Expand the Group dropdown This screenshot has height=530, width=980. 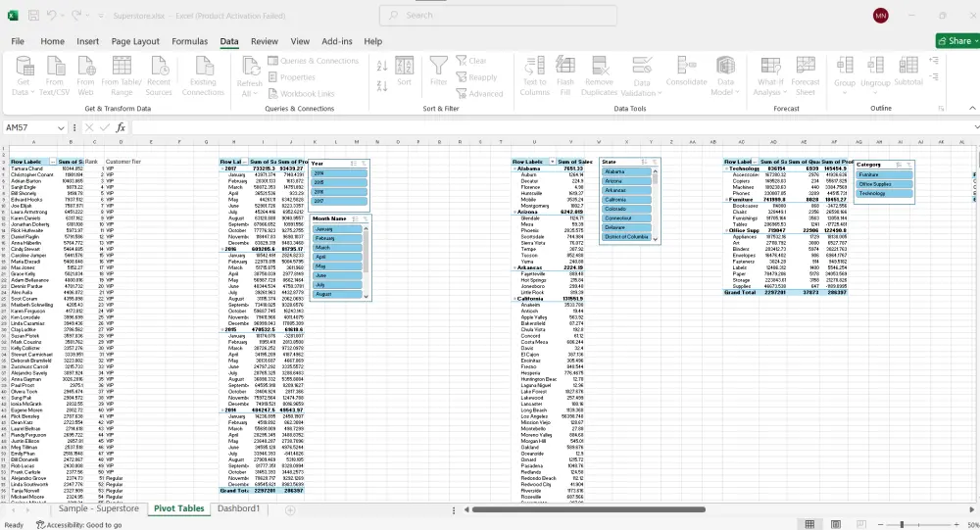pyautogui.click(x=845, y=94)
